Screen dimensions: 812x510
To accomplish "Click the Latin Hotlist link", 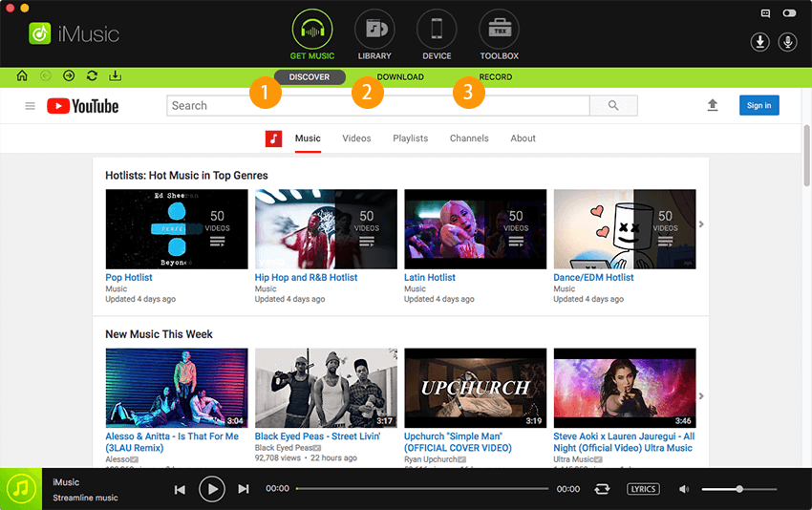I will tap(430, 278).
